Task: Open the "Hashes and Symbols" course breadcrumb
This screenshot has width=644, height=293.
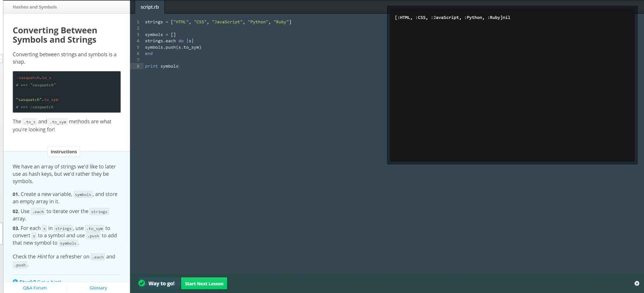Action: [x=35, y=7]
